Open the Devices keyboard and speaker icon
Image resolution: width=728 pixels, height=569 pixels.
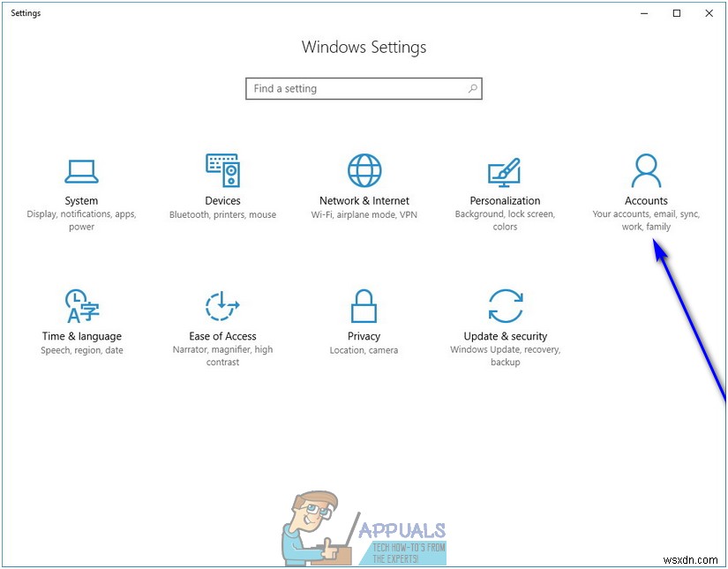click(223, 170)
